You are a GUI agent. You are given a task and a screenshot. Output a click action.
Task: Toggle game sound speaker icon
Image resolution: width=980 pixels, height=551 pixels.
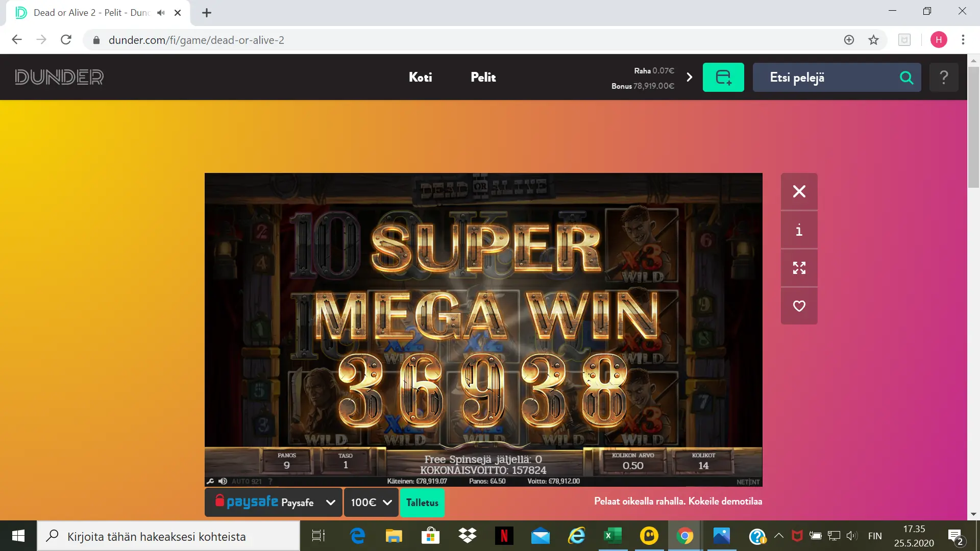tap(223, 481)
